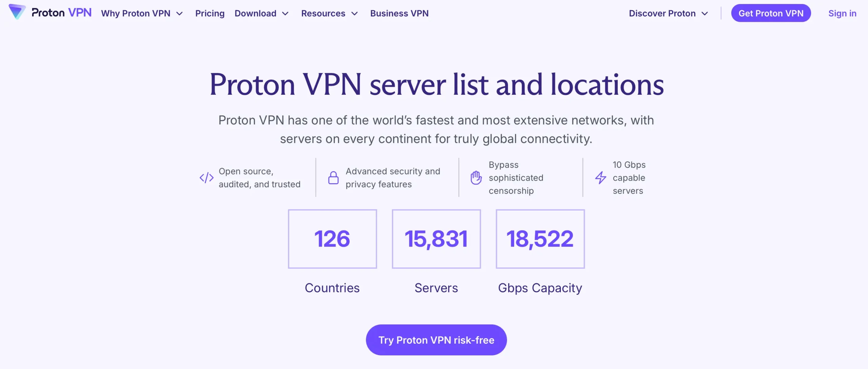Click the Advanced security and privacy label

pos(392,177)
